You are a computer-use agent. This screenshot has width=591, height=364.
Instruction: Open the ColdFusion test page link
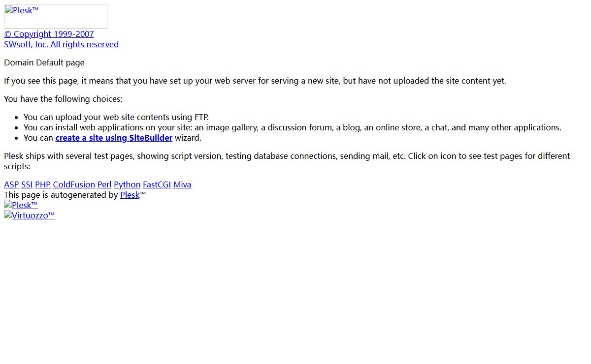click(74, 184)
